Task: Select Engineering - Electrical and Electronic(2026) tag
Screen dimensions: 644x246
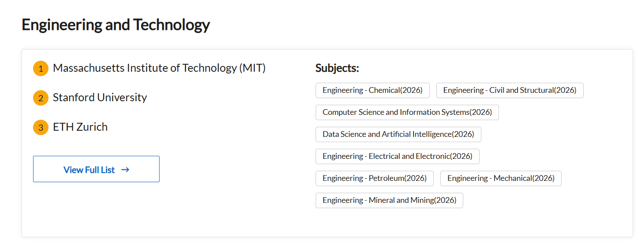Action: coord(397,156)
